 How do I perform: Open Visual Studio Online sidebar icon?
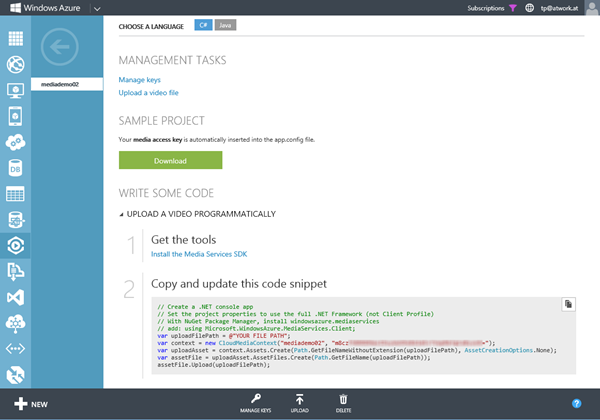15,297
